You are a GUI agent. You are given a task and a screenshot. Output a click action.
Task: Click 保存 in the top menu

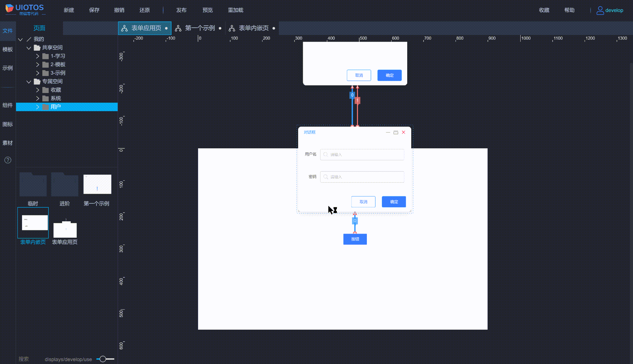94,10
